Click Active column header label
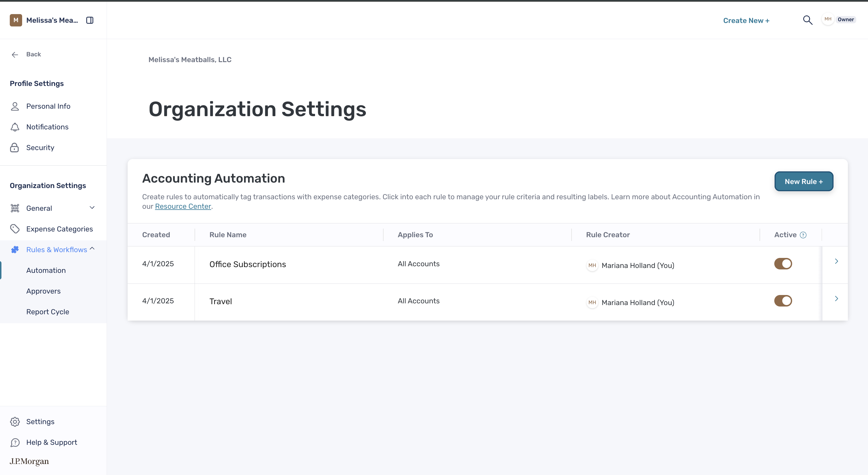 point(785,235)
